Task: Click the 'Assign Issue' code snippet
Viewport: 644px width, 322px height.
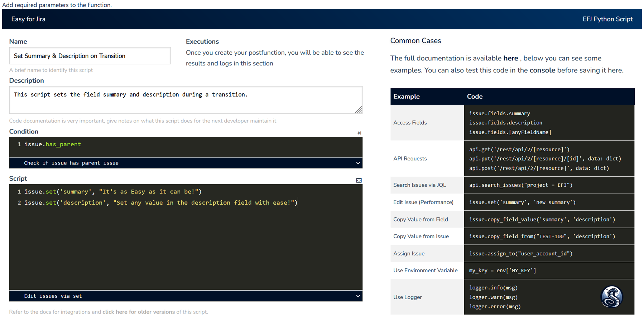Action: pos(521,254)
